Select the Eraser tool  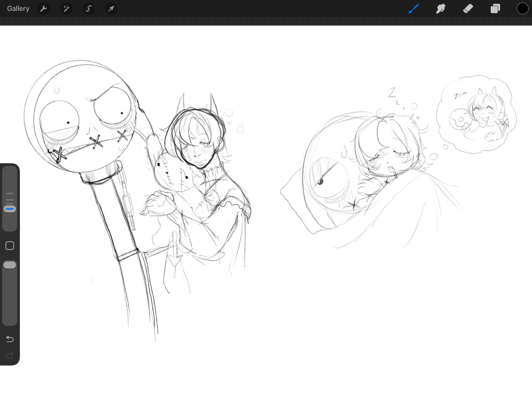click(468, 8)
